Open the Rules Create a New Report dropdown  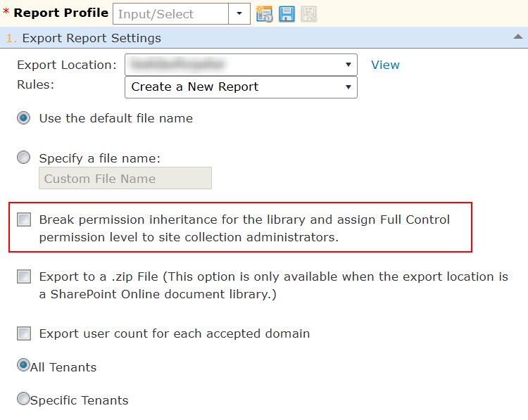point(241,87)
